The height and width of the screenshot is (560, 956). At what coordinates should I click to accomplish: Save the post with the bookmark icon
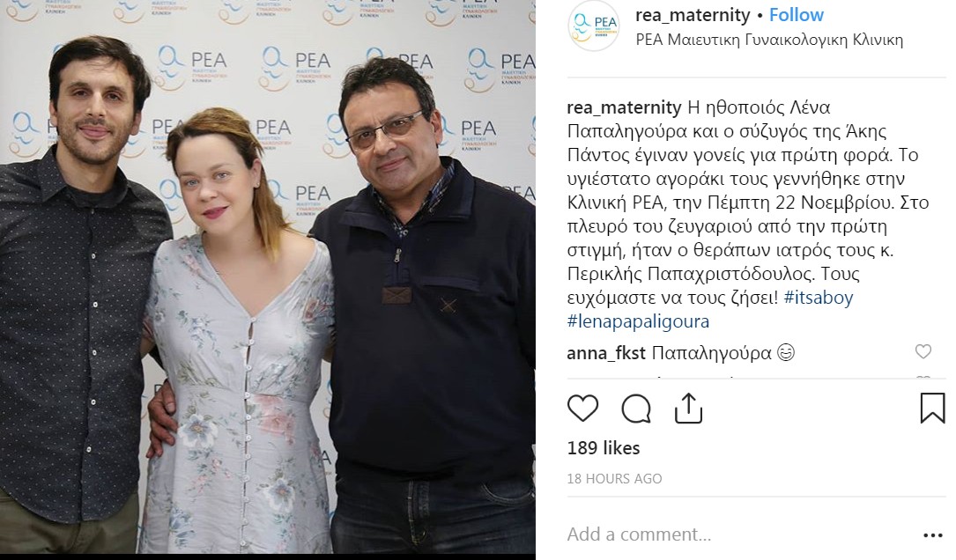coord(932,408)
